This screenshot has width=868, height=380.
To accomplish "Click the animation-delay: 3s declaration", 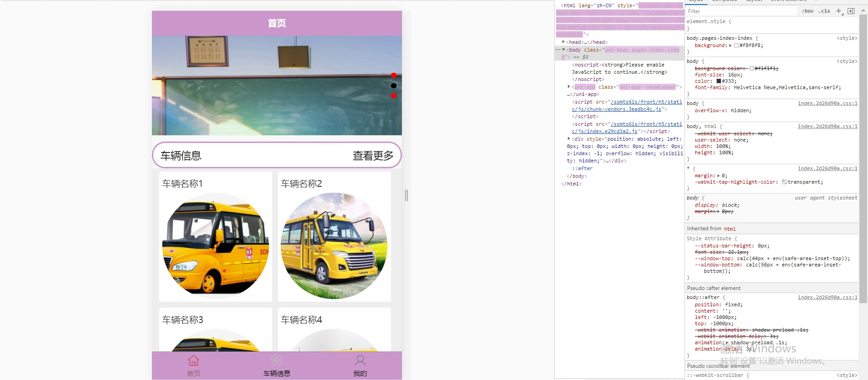I will click(x=725, y=349).
